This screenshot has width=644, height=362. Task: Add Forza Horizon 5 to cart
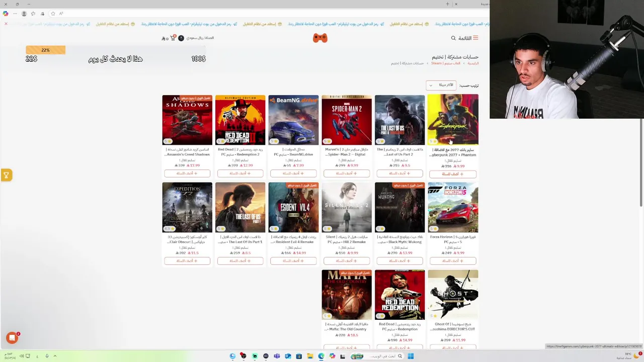coord(453,261)
